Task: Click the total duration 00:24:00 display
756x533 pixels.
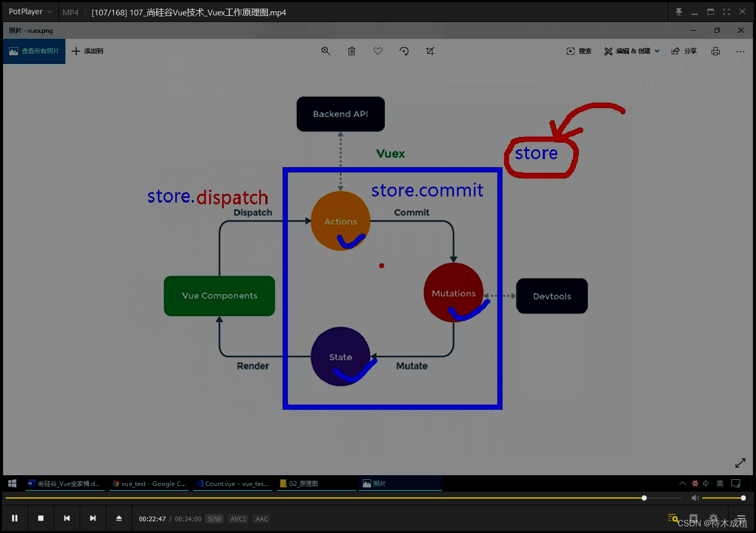Action: coord(188,519)
